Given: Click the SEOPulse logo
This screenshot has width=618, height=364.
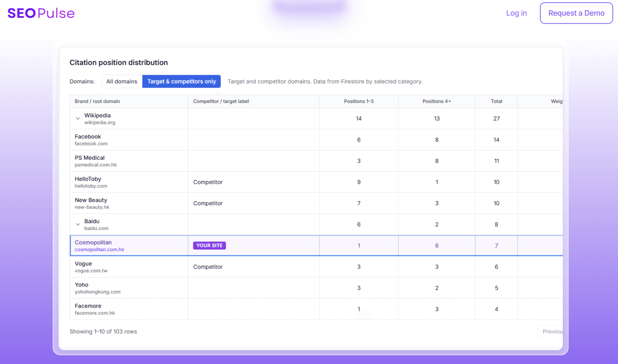Looking at the screenshot, I should pos(41,13).
